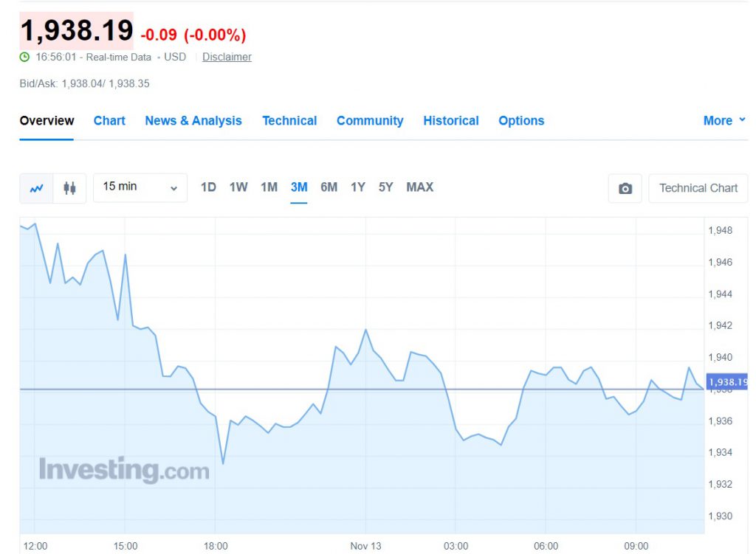Select the 6M time range
Viewport: 756px width, 554px height.
[x=329, y=187]
